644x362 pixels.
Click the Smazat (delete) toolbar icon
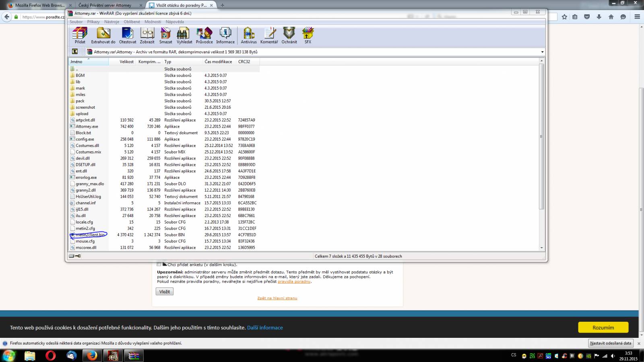point(165,35)
